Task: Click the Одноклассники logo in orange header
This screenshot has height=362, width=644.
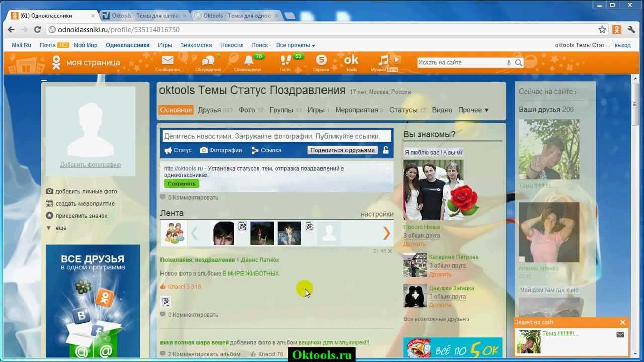Action: [56, 63]
